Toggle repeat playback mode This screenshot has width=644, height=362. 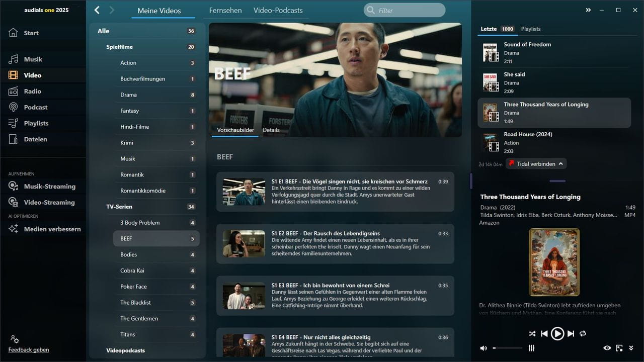(583, 333)
